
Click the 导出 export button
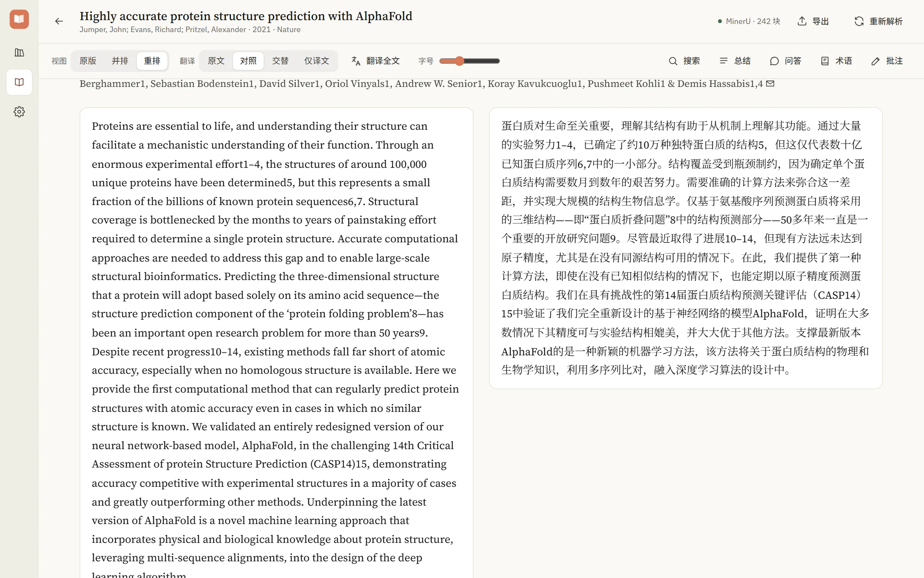click(814, 21)
